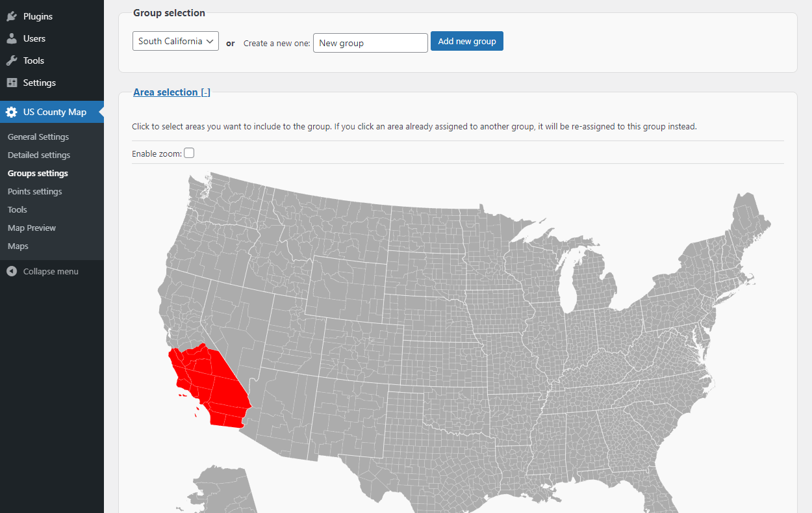This screenshot has height=513, width=812.
Task: Collapse the Area selection section
Action: (171, 92)
